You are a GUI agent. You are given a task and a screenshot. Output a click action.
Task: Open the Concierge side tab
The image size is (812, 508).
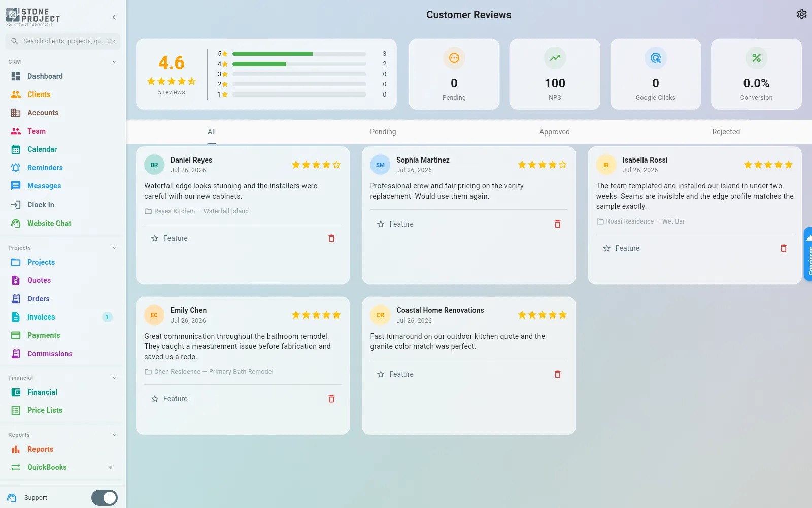coord(808,254)
